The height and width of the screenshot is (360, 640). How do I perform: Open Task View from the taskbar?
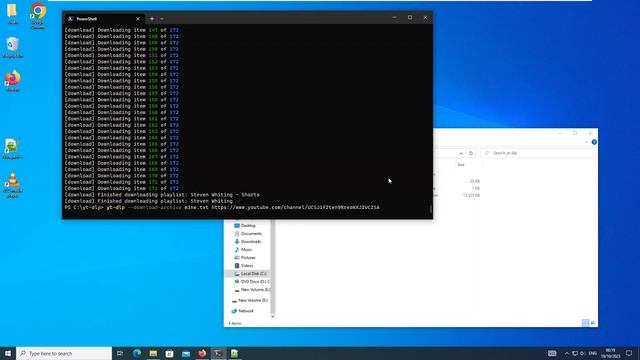[120, 353]
